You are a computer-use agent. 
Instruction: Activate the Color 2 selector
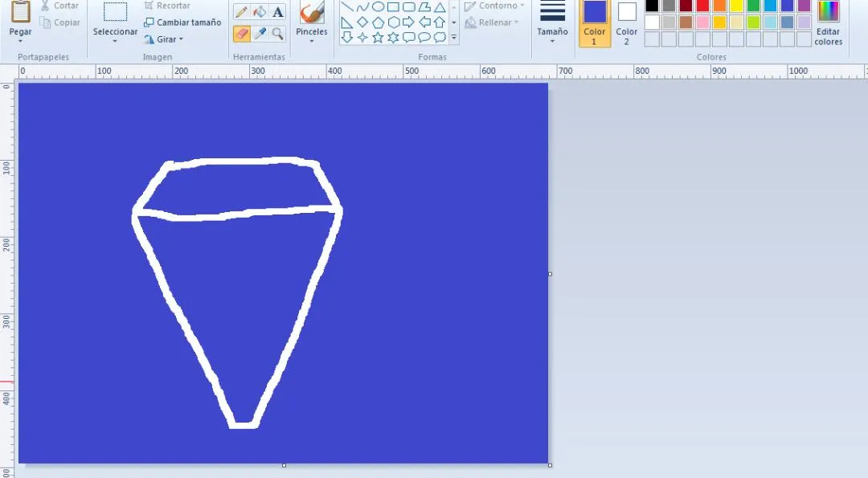pyautogui.click(x=627, y=23)
